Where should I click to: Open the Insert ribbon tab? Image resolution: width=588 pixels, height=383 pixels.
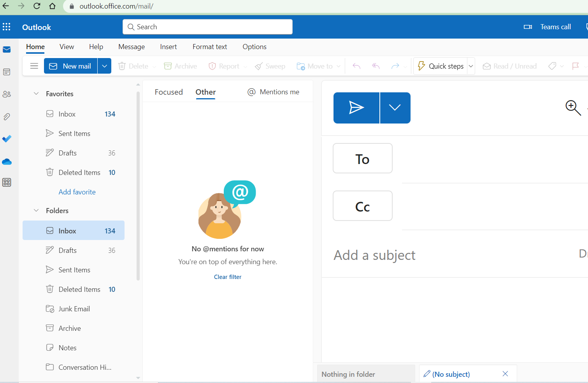pos(168,47)
